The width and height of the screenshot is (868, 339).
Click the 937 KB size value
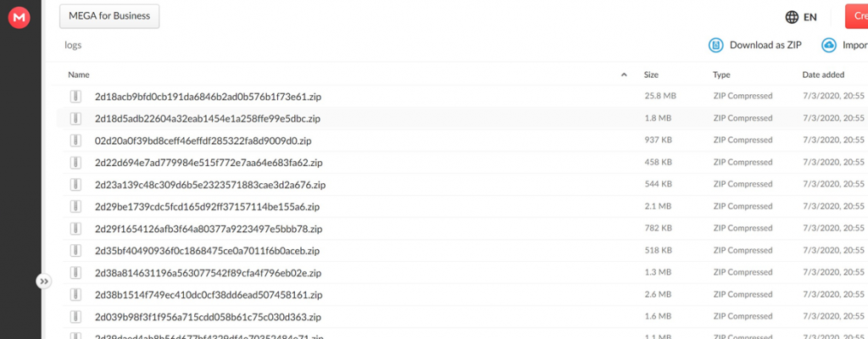(x=658, y=140)
